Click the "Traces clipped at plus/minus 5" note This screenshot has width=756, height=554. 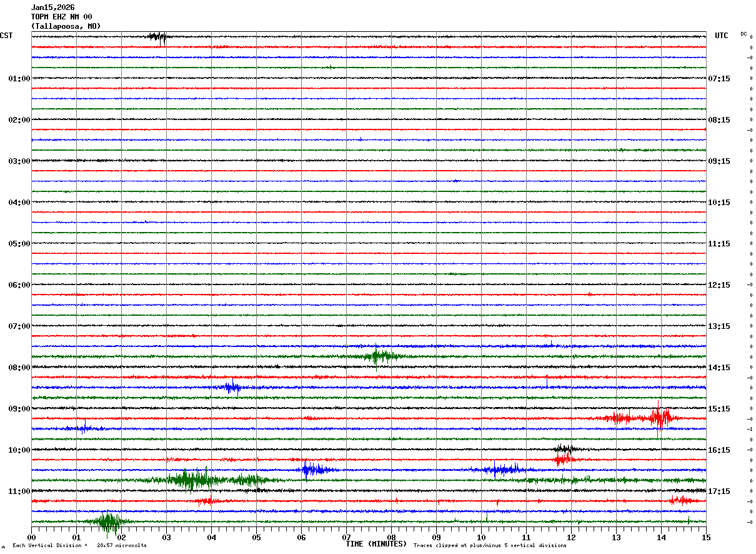coord(490,546)
